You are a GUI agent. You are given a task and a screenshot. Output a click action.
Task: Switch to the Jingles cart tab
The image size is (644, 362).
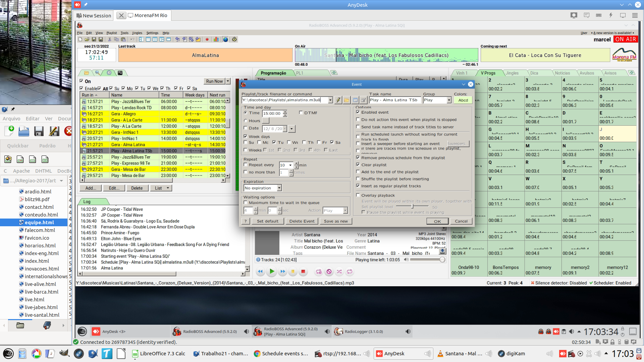pyautogui.click(x=512, y=73)
